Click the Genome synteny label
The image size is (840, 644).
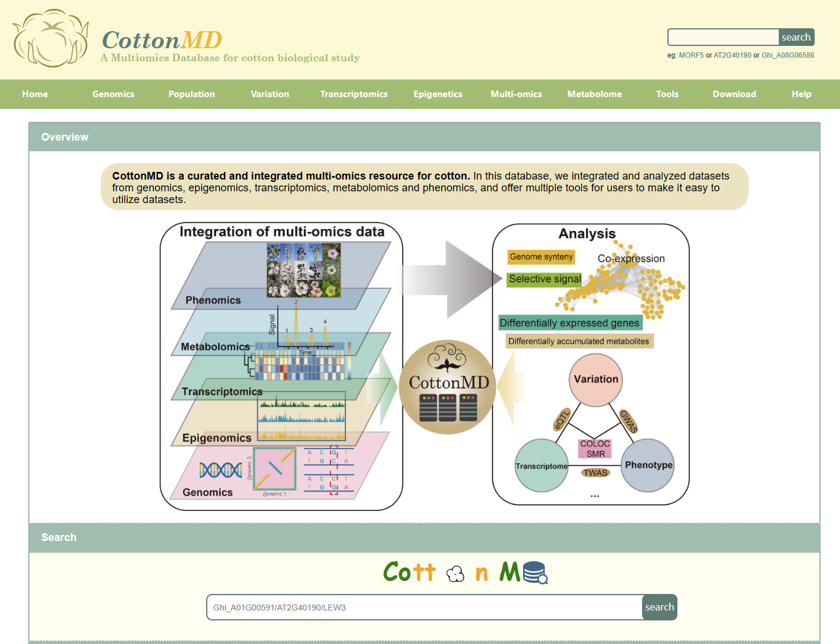point(541,257)
